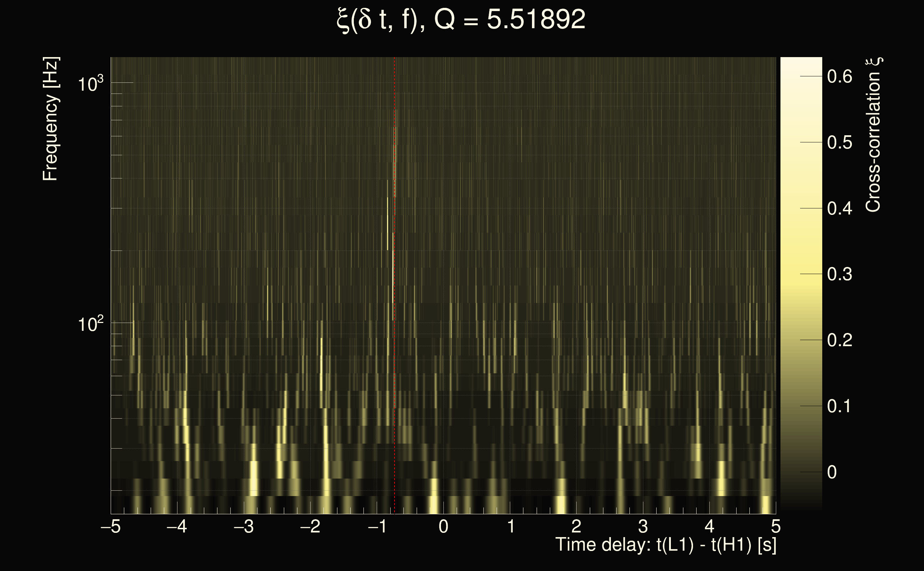Viewport: 924px width, 571px height.
Task: Click the 5 time delay tick label
Action: [x=775, y=527]
